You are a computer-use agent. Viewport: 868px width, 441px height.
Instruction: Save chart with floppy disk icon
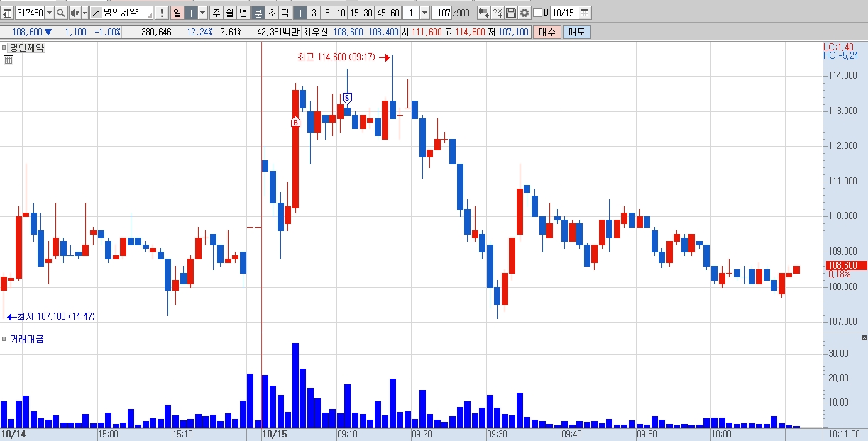click(510, 13)
